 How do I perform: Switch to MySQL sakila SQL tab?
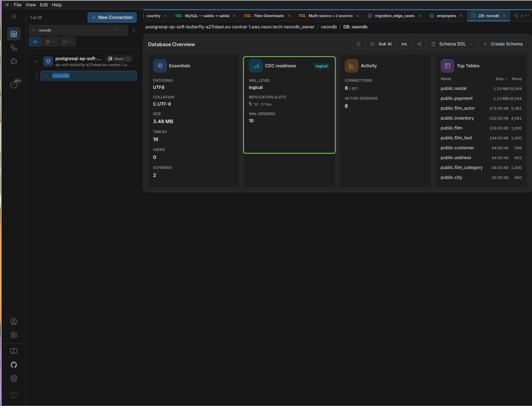pos(205,16)
